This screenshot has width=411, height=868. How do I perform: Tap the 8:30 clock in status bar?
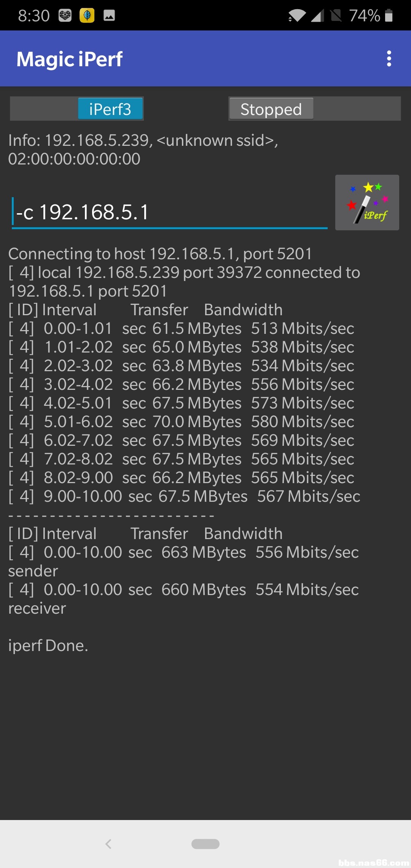[x=34, y=16]
